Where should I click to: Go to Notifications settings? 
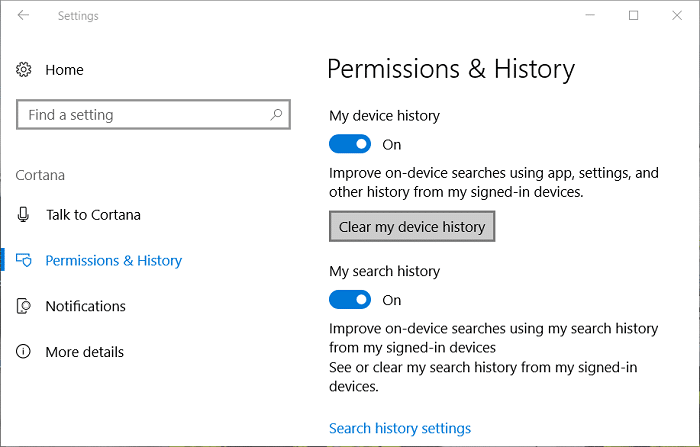(85, 306)
